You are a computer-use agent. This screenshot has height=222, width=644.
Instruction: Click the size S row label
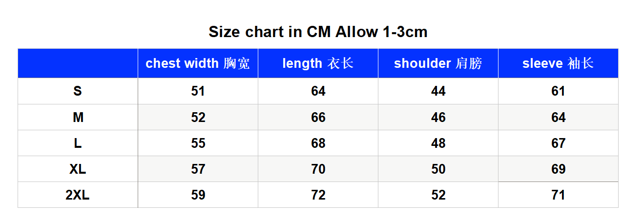pyautogui.click(x=78, y=91)
